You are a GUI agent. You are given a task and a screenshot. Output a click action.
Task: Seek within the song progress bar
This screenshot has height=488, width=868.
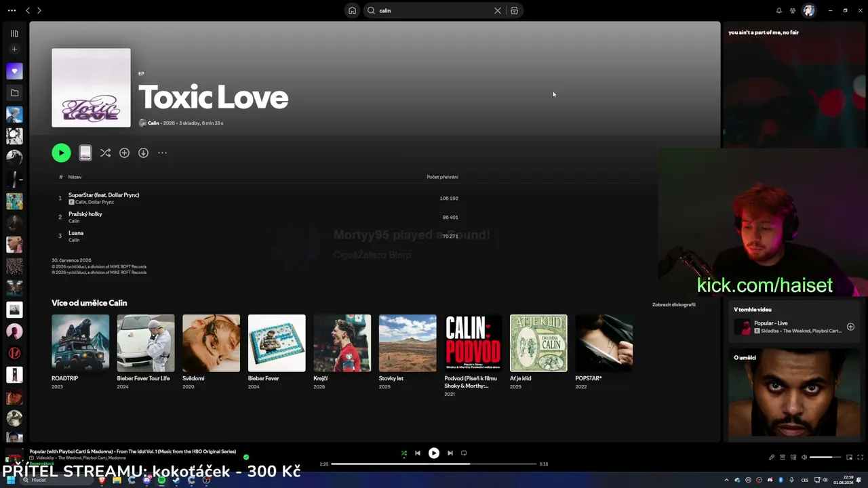pyautogui.click(x=434, y=464)
